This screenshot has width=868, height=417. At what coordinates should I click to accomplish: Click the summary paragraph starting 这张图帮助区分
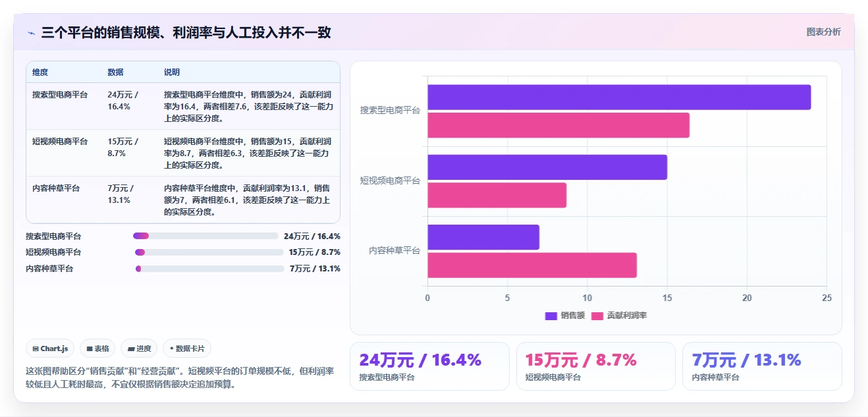click(x=180, y=377)
